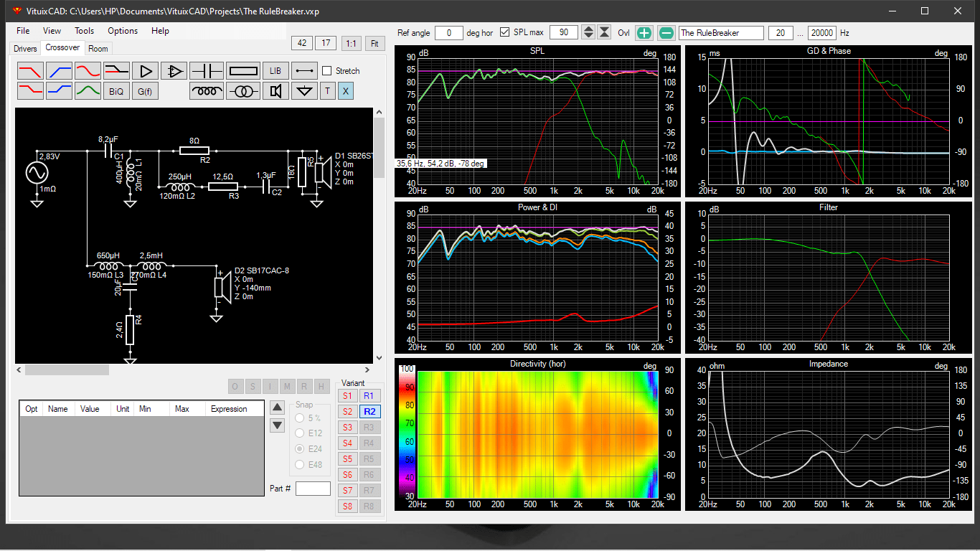
Task: Add a loudspeaker driver to the schematic
Action: point(275,91)
